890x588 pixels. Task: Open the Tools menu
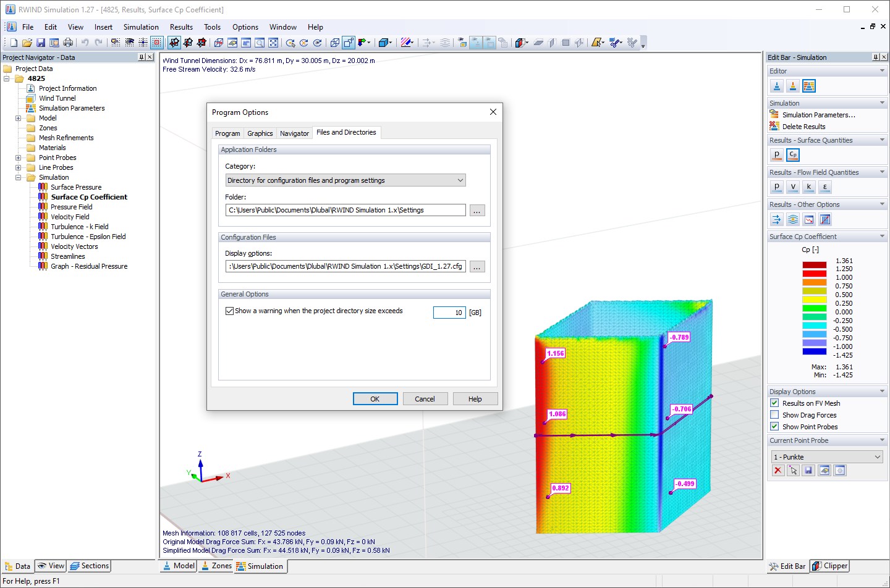pyautogui.click(x=212, y=27)
